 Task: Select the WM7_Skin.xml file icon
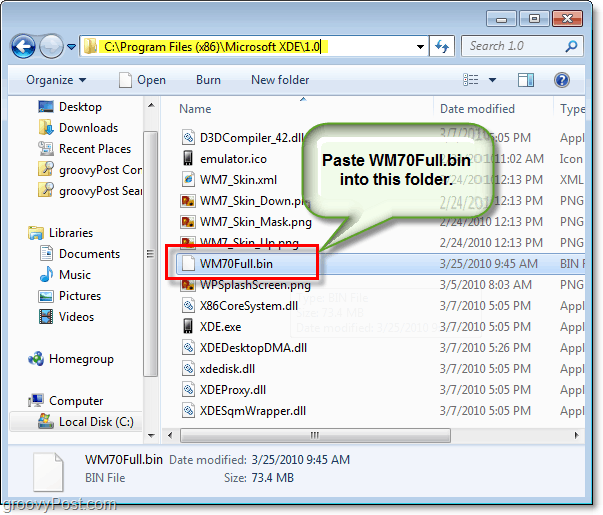click(188, 179)
